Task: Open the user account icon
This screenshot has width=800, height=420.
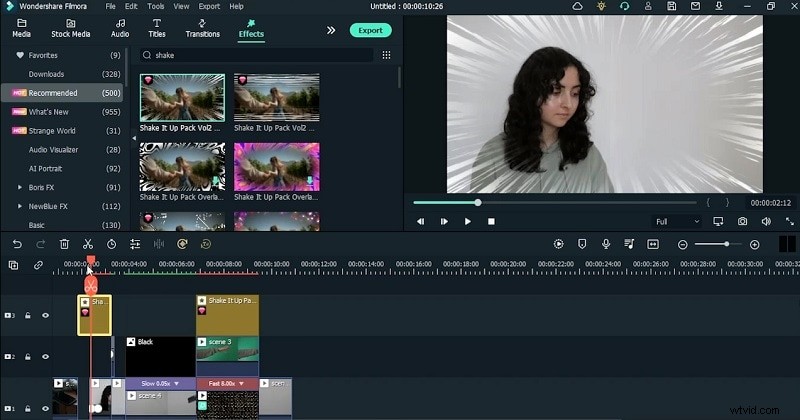Action: 648,6
